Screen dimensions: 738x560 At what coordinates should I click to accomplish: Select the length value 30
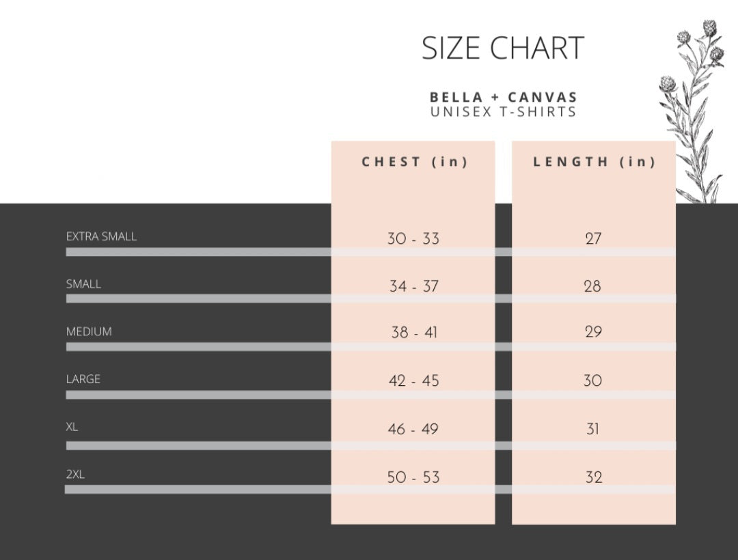593,380
